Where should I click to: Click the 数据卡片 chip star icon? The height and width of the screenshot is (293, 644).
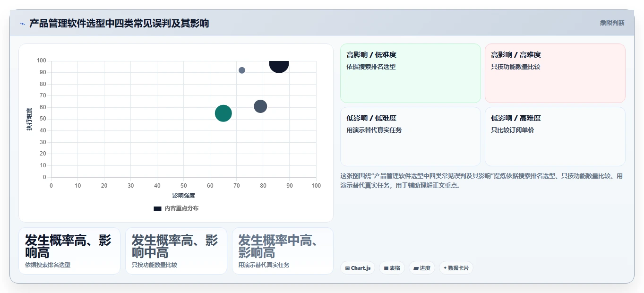[445, 268]
